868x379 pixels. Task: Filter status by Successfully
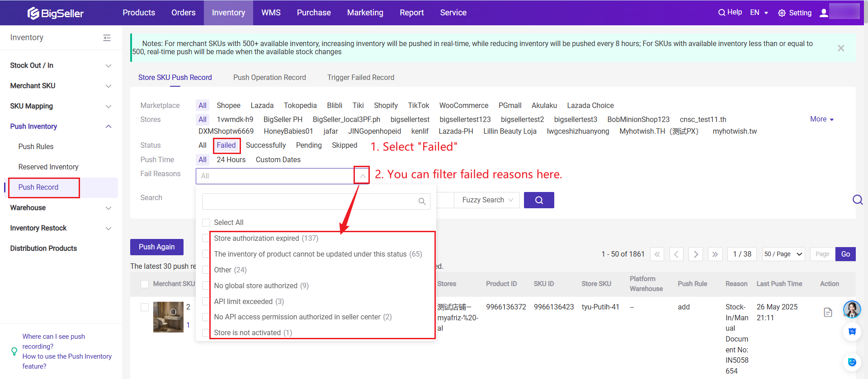[266, 145]
